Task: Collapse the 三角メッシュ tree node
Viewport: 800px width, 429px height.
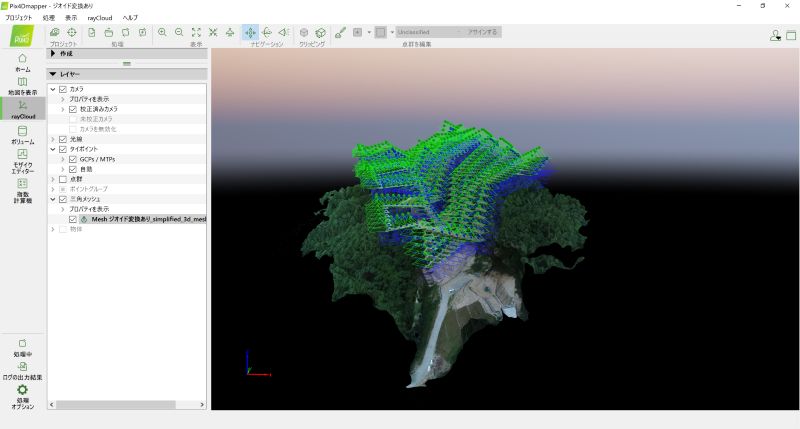Action: (x=53, y=199)
